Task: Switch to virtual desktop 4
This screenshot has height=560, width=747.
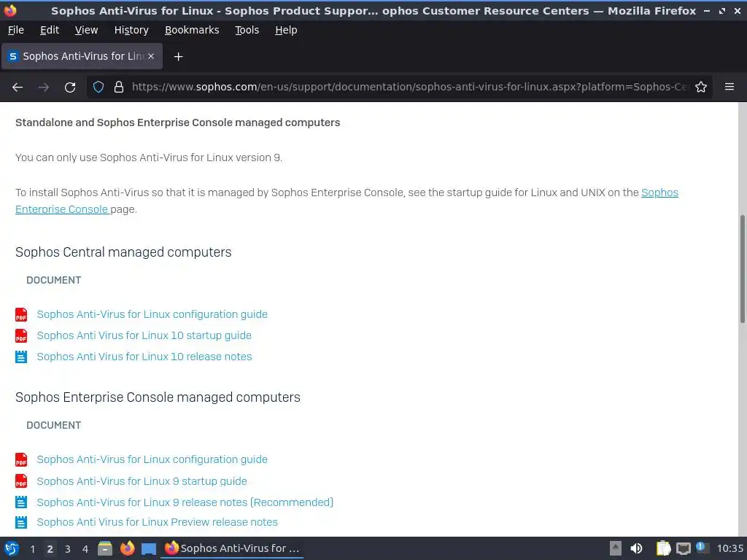Action: click(x=85, y=549)
